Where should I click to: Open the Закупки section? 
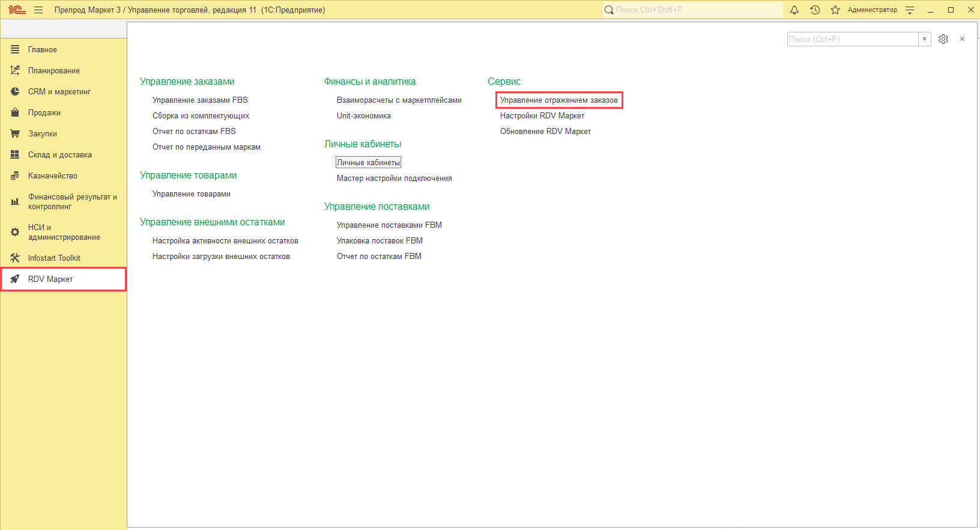point(64,133)
